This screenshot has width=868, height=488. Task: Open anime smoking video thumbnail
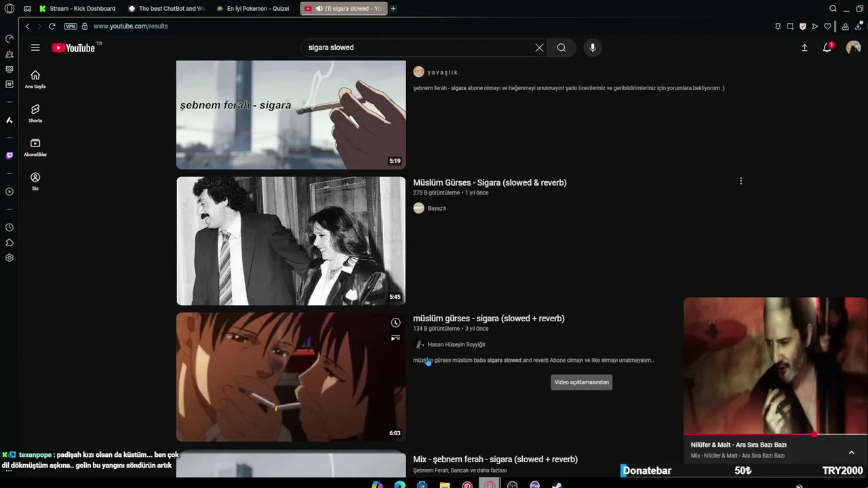291,377
